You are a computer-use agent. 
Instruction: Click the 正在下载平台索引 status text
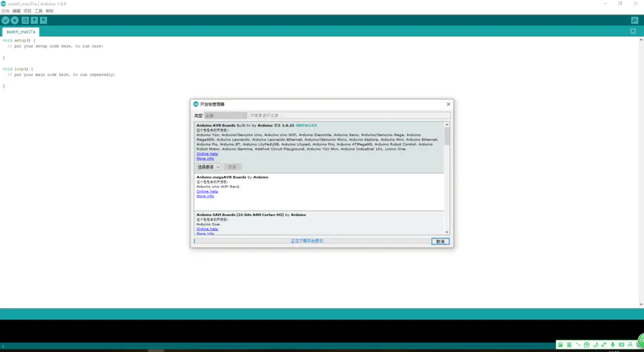[307, 241]
